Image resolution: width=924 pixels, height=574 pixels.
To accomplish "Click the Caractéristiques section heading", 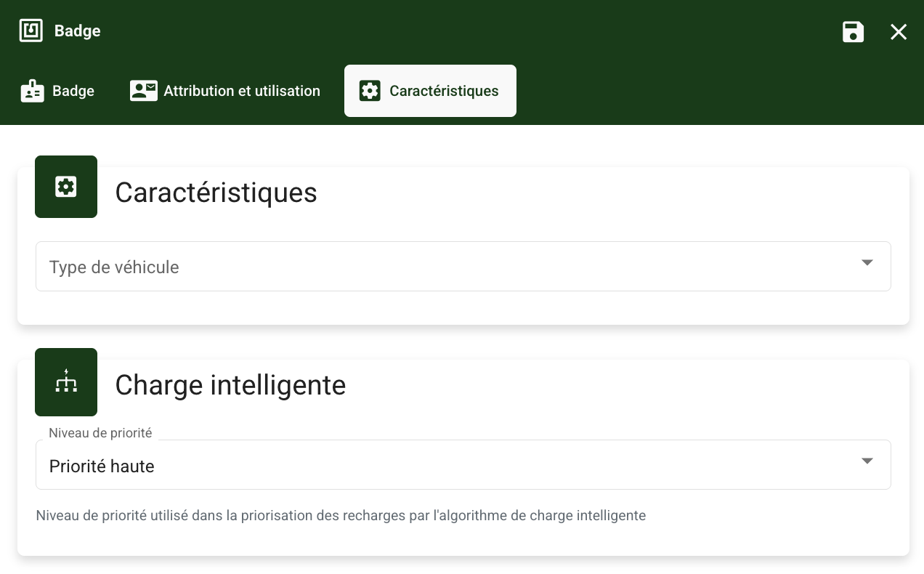I will tap(216, 193).
